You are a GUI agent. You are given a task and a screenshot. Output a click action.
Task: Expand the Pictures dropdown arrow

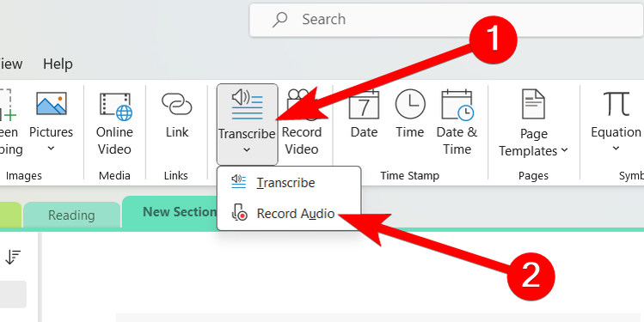coord(52,149)
